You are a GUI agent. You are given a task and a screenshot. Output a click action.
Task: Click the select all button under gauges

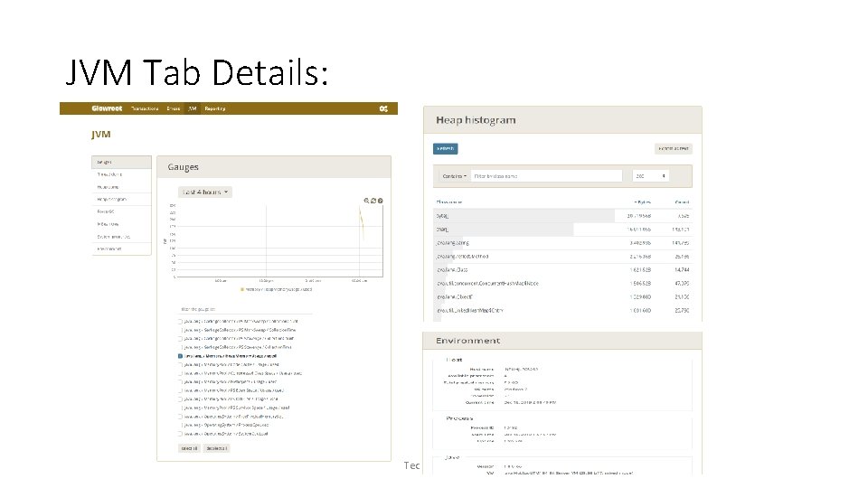(x=189, y=449)
